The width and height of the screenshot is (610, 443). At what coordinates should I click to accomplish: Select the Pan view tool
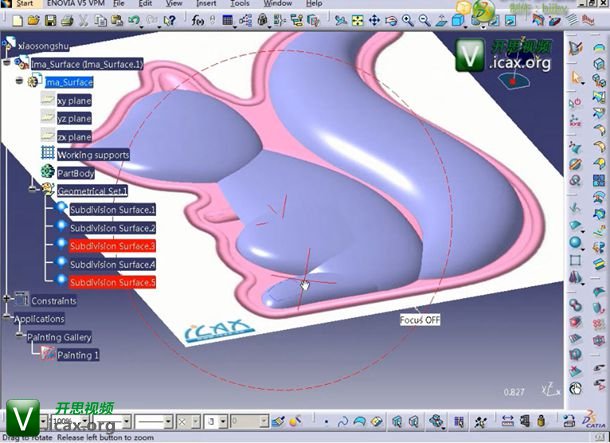click(374, 20)
